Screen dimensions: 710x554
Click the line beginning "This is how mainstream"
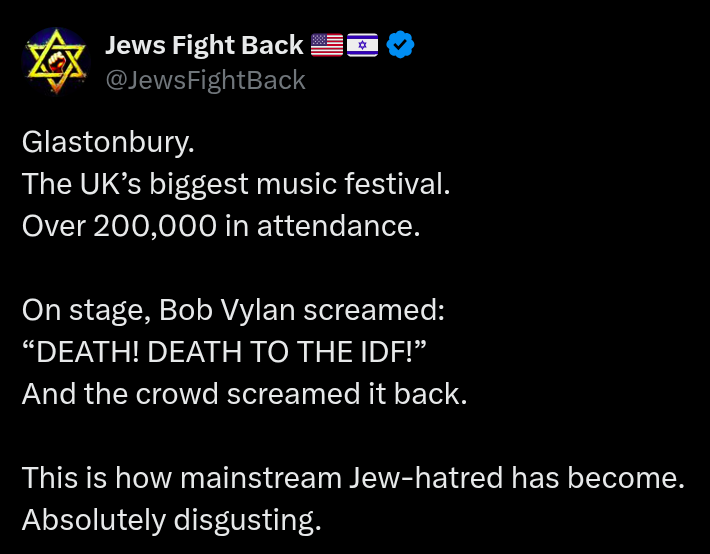[353, 478]
